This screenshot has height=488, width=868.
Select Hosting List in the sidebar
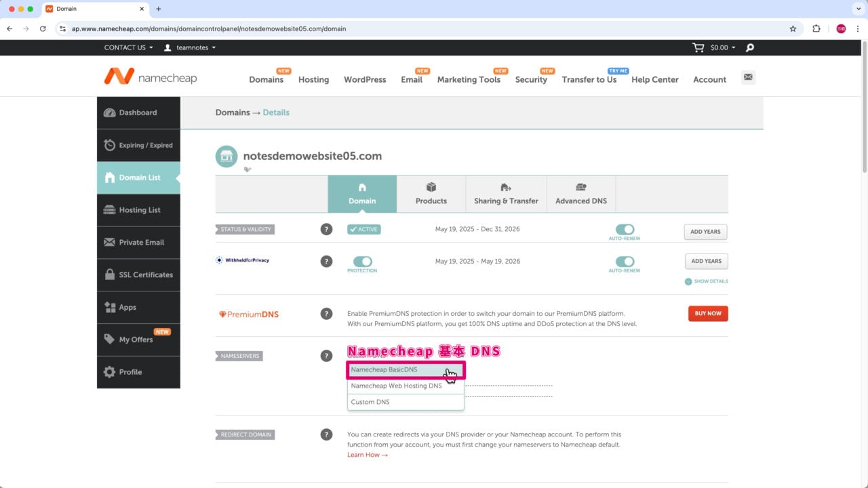pos(138,210)
